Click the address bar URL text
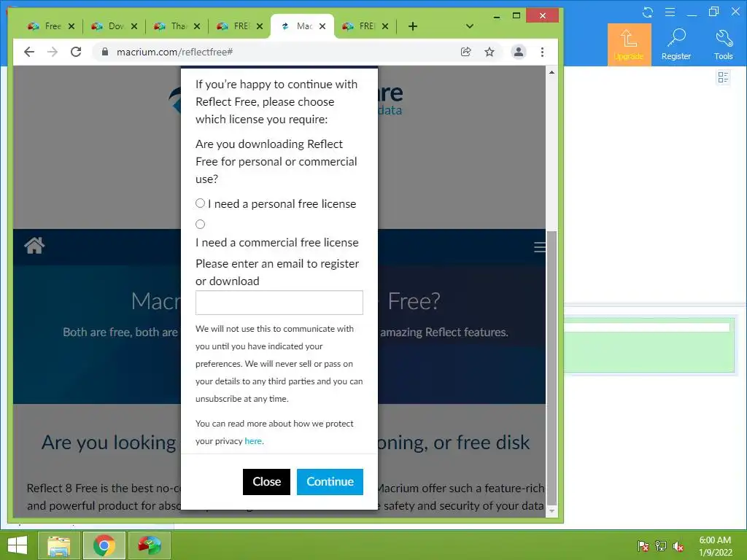Image resolution: width=747 pixels, height=560 pixels. pos(174,52)
